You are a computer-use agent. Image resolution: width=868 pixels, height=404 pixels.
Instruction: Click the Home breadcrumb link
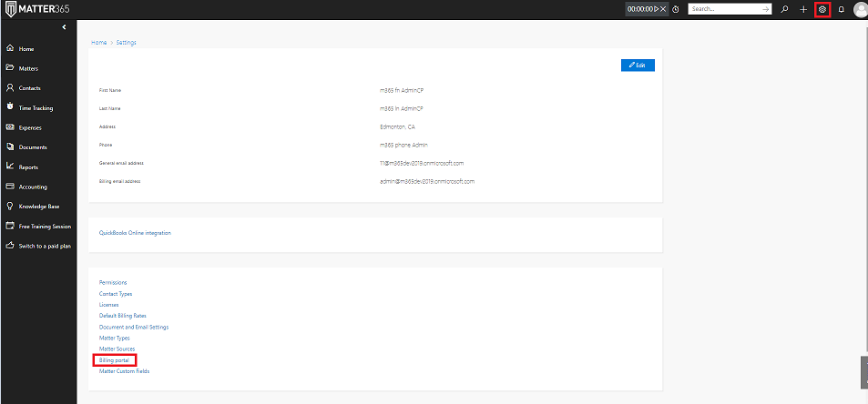click(x=99, y=43)
